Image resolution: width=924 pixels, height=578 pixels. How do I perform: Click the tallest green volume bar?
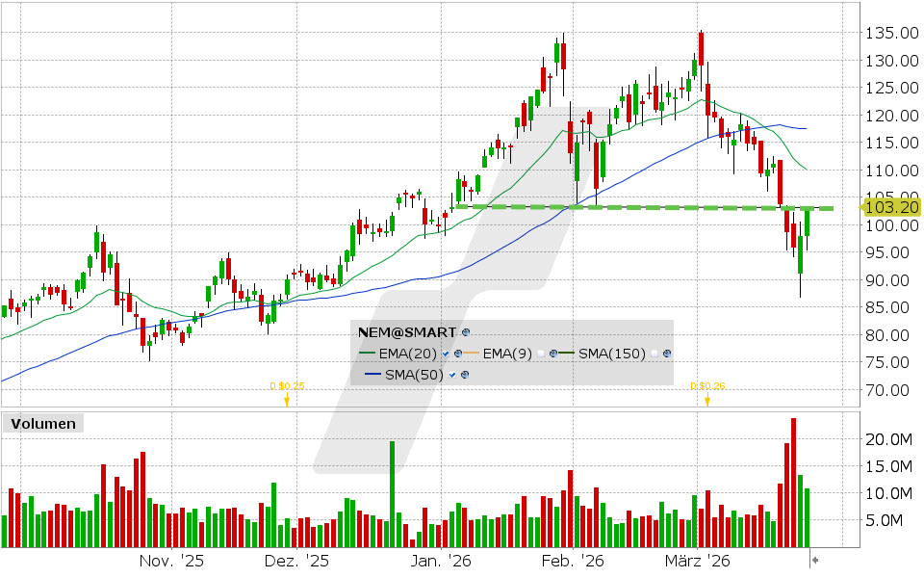(392, 486)
